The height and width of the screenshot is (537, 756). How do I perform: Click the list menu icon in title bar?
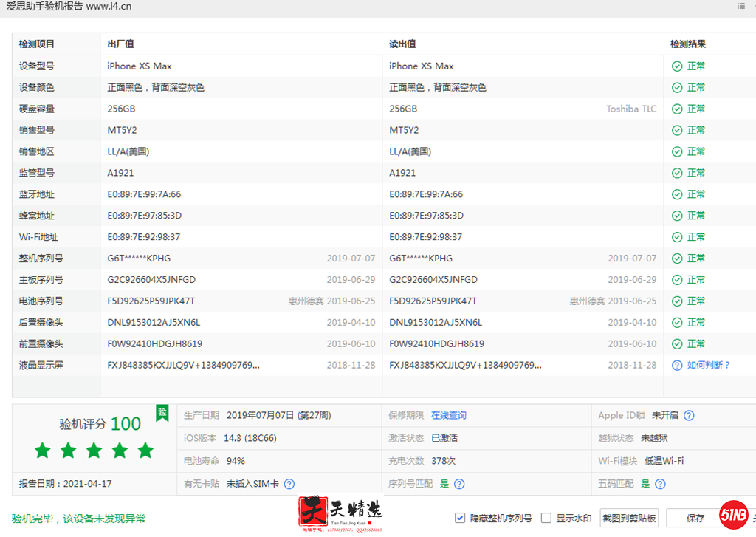(740, 6)
